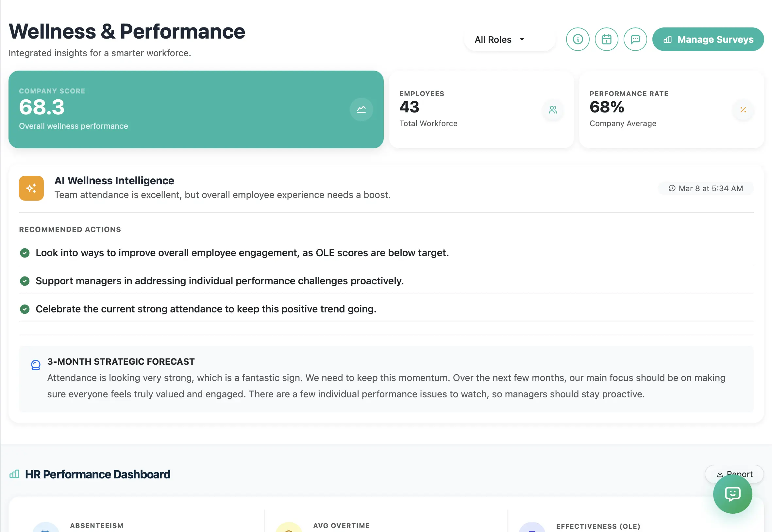
Task: Open the calendar icon in the header
Action: coord(606,39)
